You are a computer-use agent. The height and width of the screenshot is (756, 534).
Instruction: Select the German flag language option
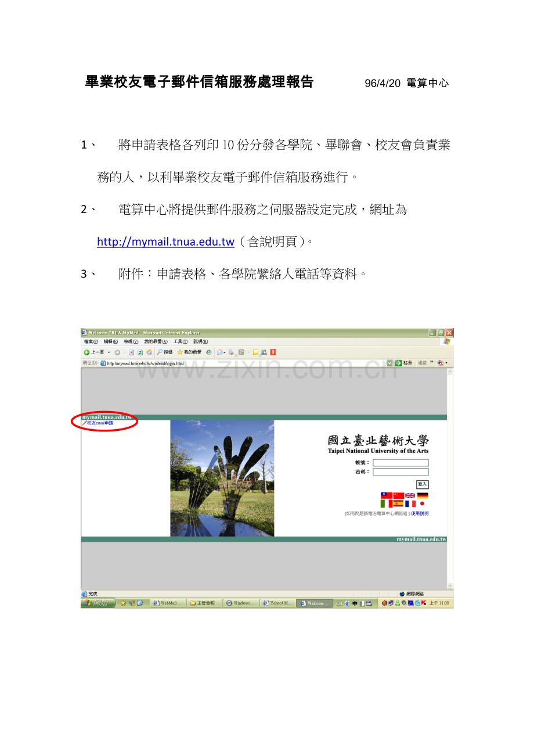[x=423, y=495]
